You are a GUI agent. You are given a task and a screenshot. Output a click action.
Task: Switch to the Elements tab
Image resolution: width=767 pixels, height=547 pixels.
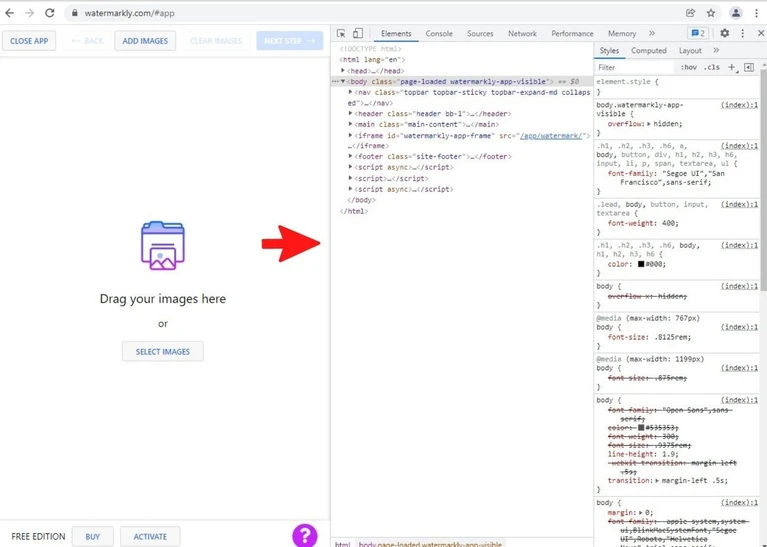click(x=396, y=34)
